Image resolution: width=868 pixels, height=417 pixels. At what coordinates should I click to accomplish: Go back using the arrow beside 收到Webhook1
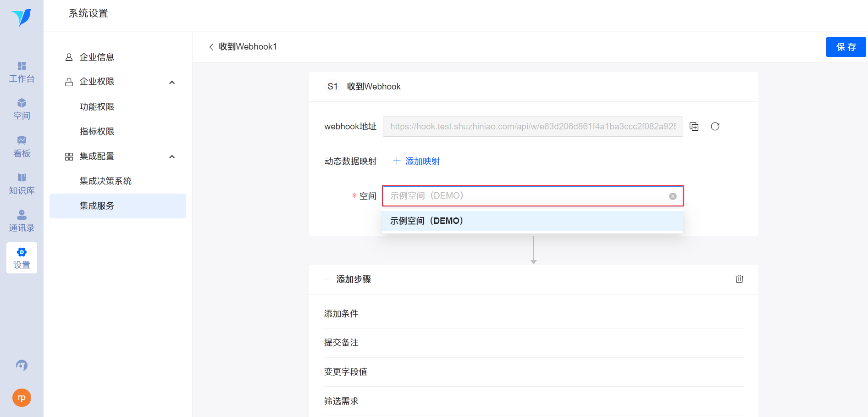(x=211, y=47)
